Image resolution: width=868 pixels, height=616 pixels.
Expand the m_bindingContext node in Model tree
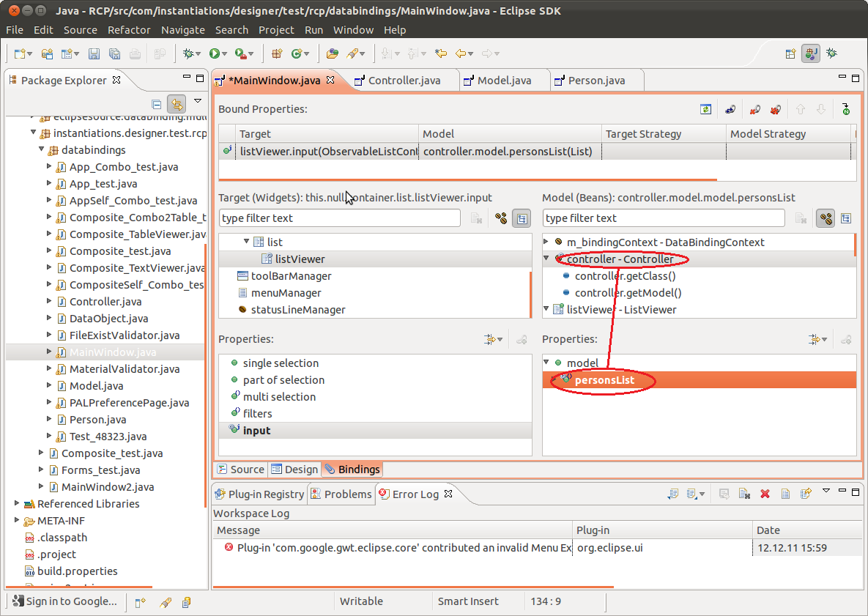(x=546, y=241)
